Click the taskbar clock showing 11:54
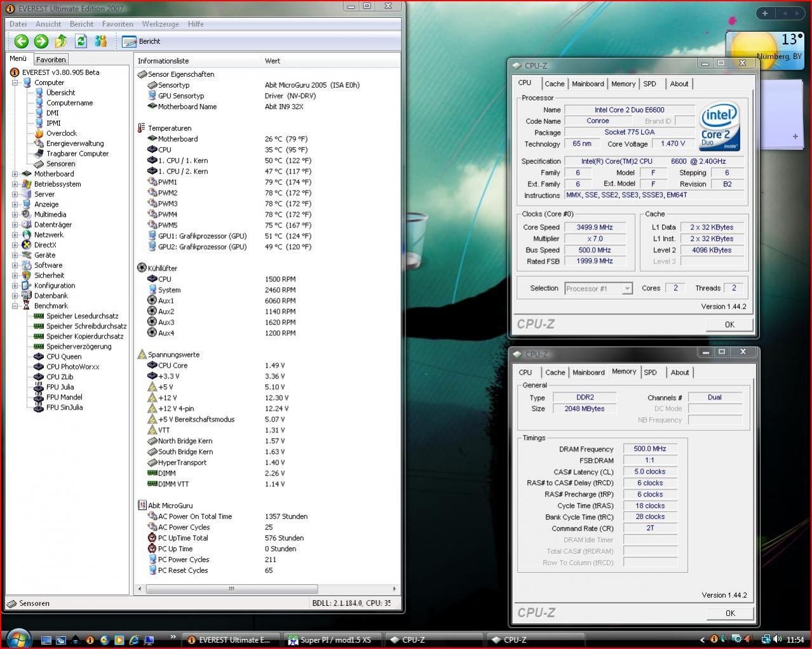This screenshot has width=812, height=649. pos(795,640)
